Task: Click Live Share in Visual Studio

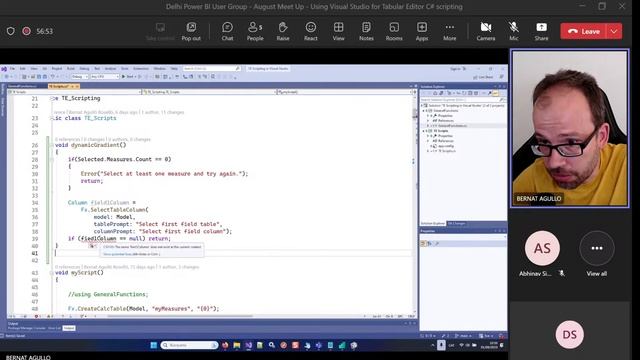Action: point(484,77)
